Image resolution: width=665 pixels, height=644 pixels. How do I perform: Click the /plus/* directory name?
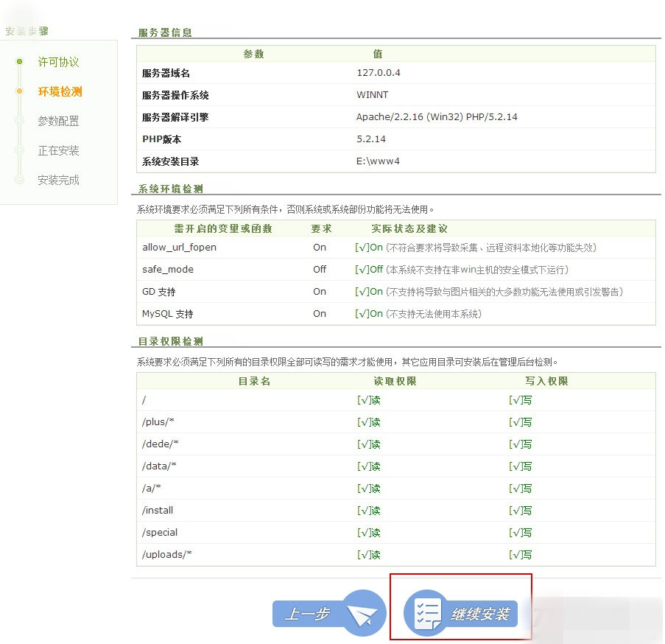click(x=158, y=421)
